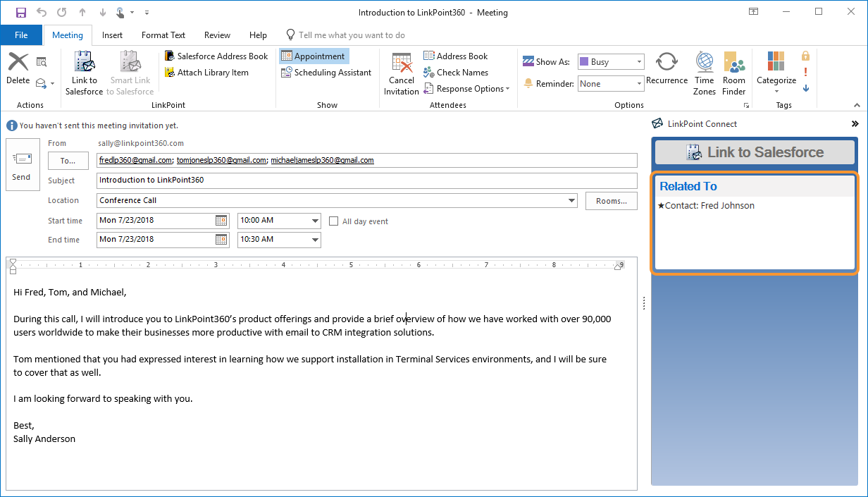The image size is (868, 497).
Task: Open End time date picker calendar
Action: click(222, 240)
